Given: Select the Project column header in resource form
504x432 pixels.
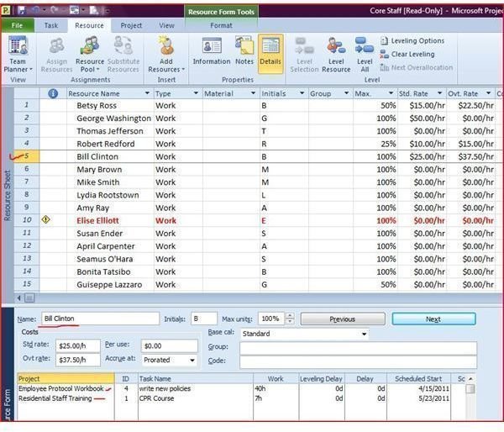Looking at the screenshot, I should 66,378.
